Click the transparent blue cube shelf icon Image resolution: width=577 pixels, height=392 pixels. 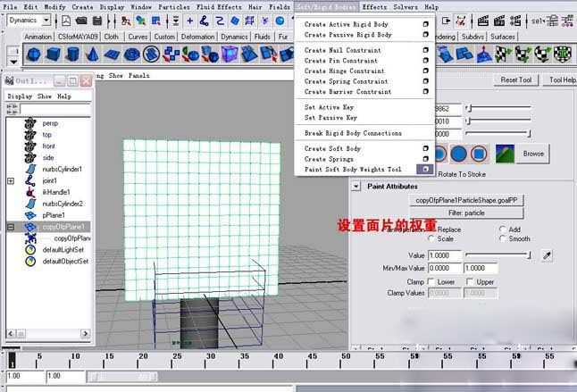click(229, 54)
